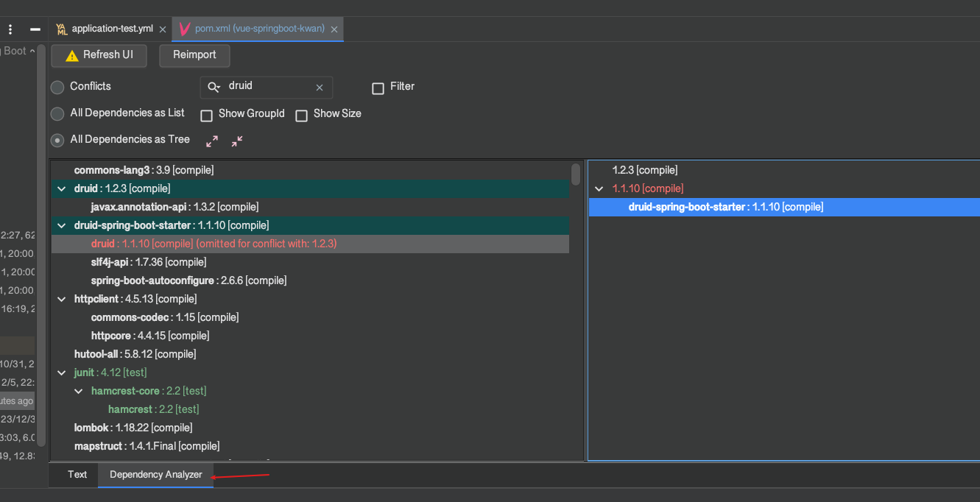Click the dependency tree vertical scrollbar
Viewport: 980px width, 502px height.
pos(576,175)
